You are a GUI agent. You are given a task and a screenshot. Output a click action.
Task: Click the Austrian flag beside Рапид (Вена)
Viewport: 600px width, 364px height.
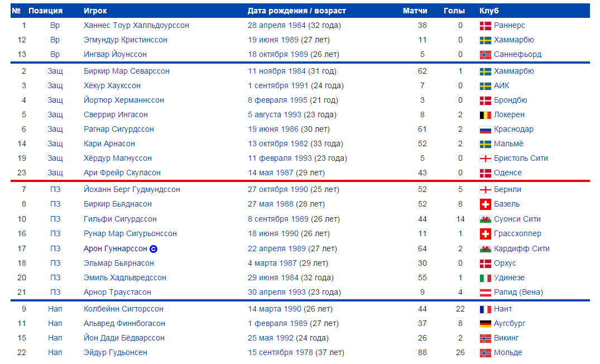[x=485, y=293]
